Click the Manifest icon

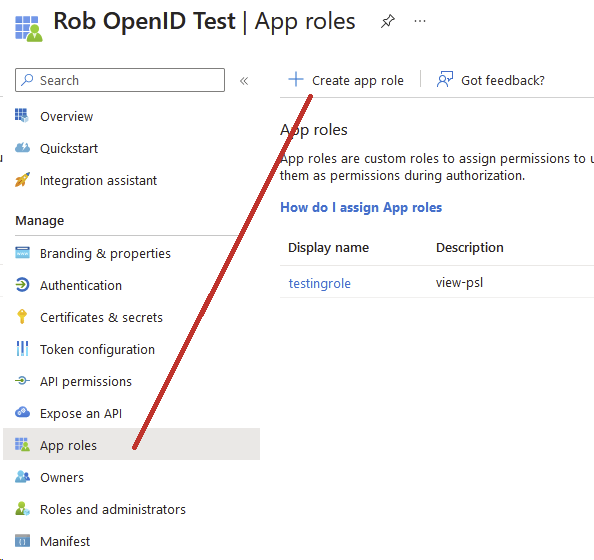coord(22,541)
